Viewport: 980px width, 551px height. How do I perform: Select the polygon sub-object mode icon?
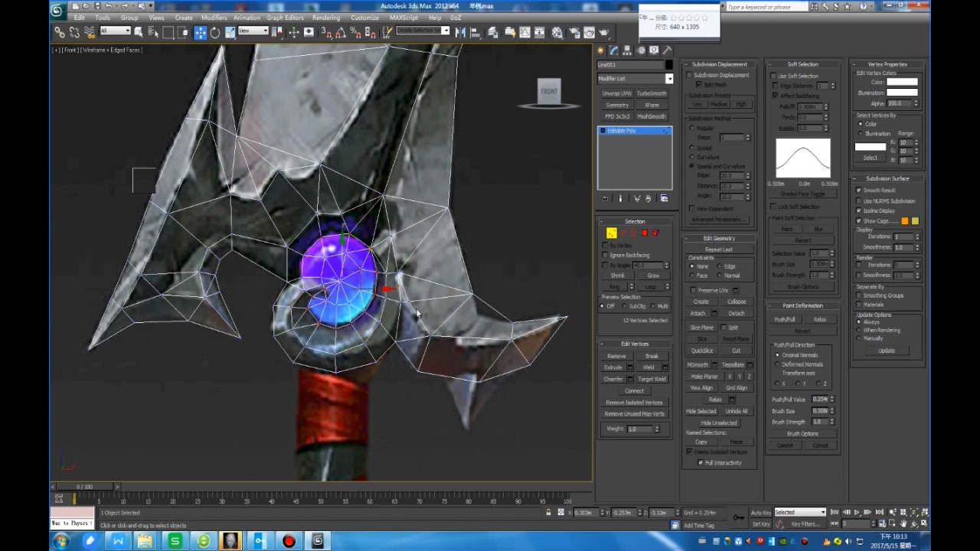pos(644,232)
